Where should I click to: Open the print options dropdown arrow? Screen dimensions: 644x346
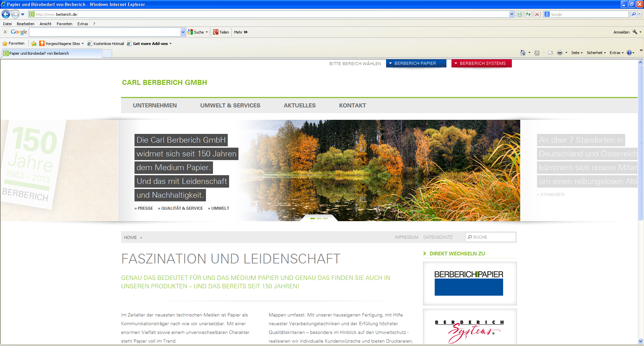[x=566, y=53]
